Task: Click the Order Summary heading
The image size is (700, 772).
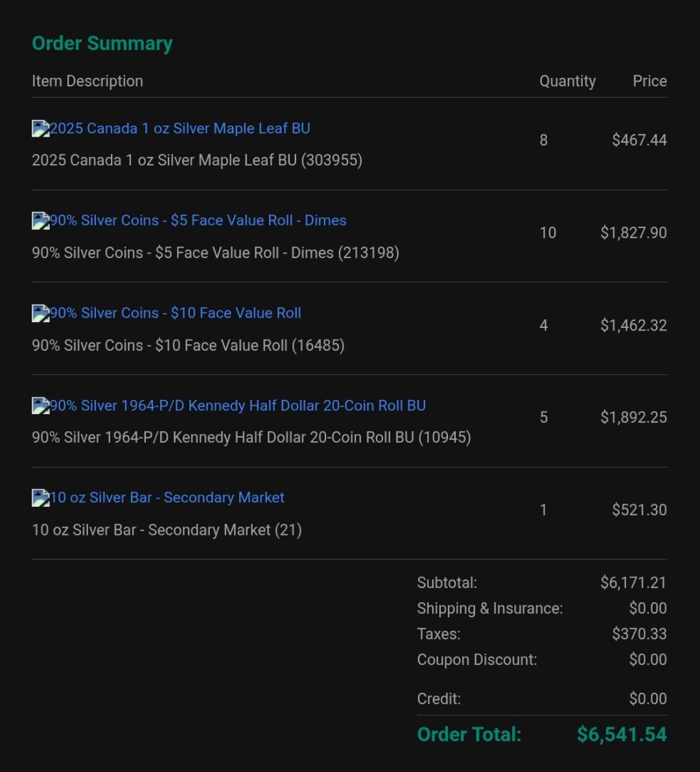Action: pyautogui.click(x=102, y=43)
